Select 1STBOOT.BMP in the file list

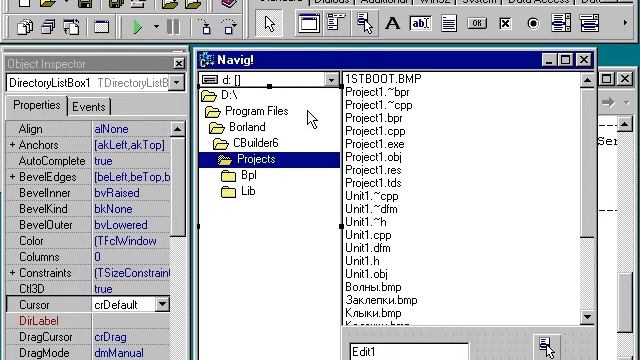click(x=383, y=79)
